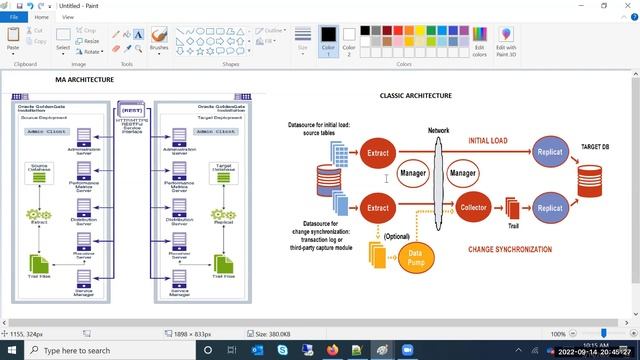Viewport: 640px width, 360px height.
Task: Choose the Five-point star shape
Action: [x=200, y=51]
